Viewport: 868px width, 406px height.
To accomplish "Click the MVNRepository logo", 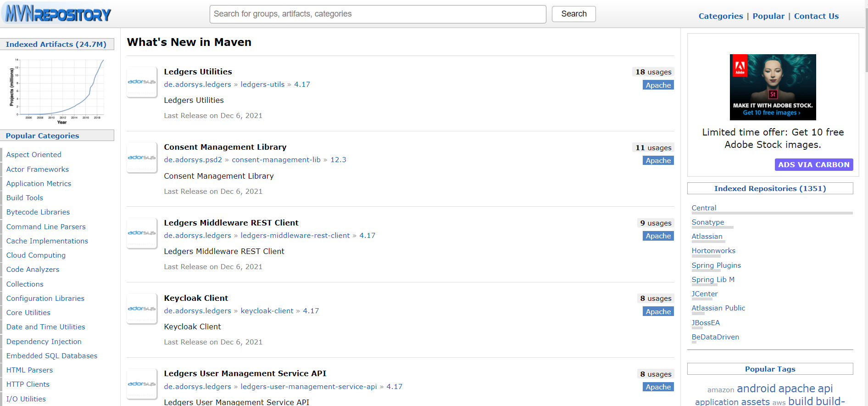I will pyautogui.click(x=58, y=14).
